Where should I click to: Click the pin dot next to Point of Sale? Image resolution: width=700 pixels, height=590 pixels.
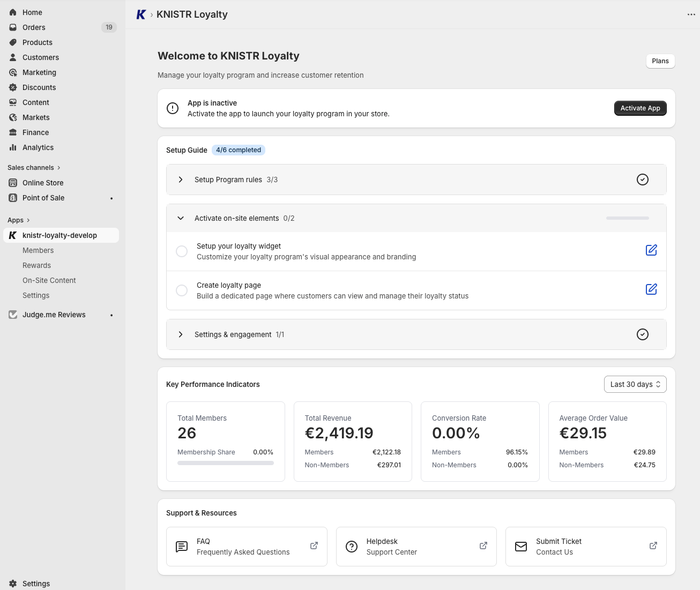pos(111,198)
